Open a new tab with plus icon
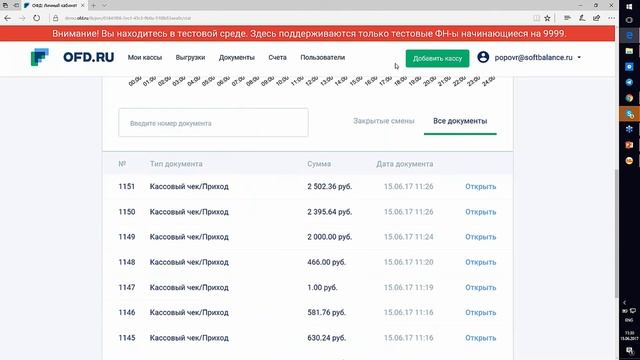The width and height of the screenshot is (640, 360). 93,5
